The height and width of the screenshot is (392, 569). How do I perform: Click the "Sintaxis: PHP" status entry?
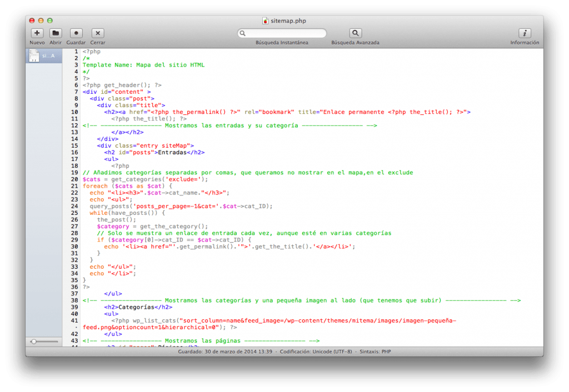(375, 351)
